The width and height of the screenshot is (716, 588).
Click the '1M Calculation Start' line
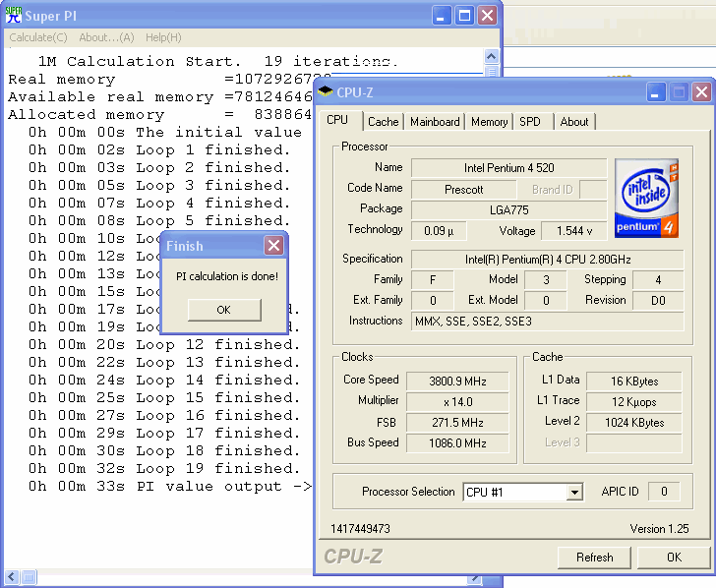[218, 61]
